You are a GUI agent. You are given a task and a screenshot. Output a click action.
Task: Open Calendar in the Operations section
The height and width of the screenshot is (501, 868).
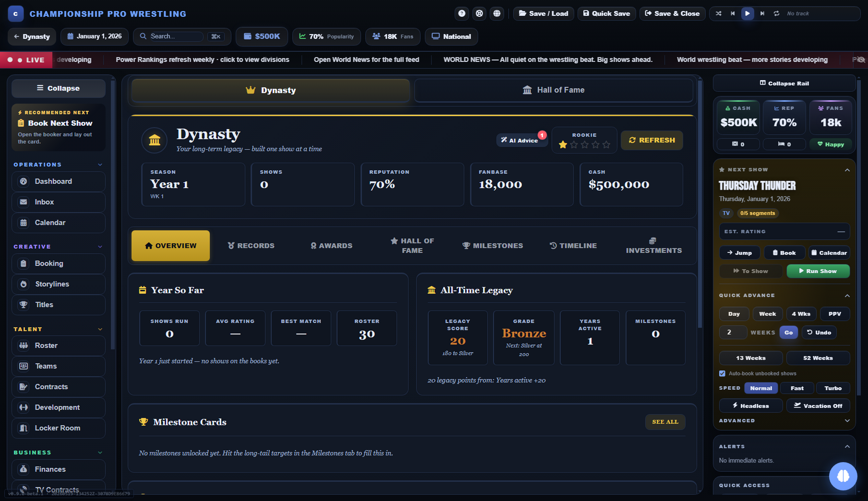(x=58, y=222)
